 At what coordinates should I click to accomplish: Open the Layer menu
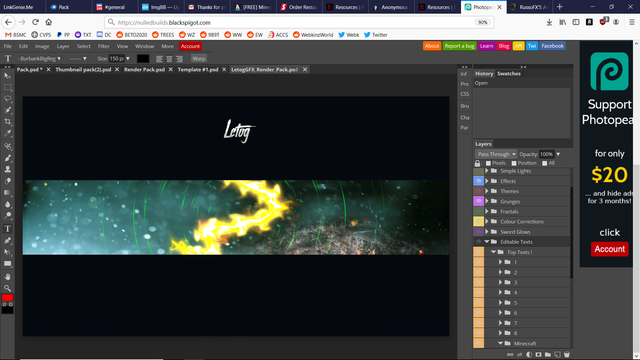63,46
